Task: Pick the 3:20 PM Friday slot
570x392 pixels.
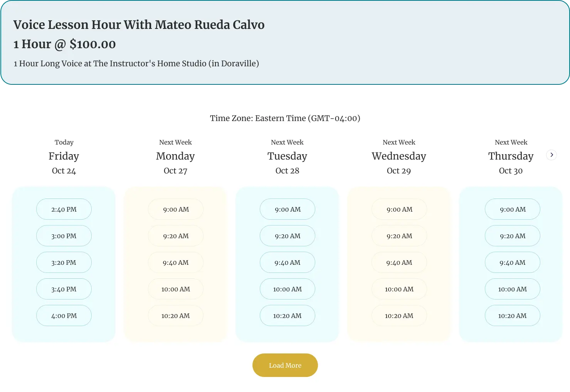Action: click(64, 262)
